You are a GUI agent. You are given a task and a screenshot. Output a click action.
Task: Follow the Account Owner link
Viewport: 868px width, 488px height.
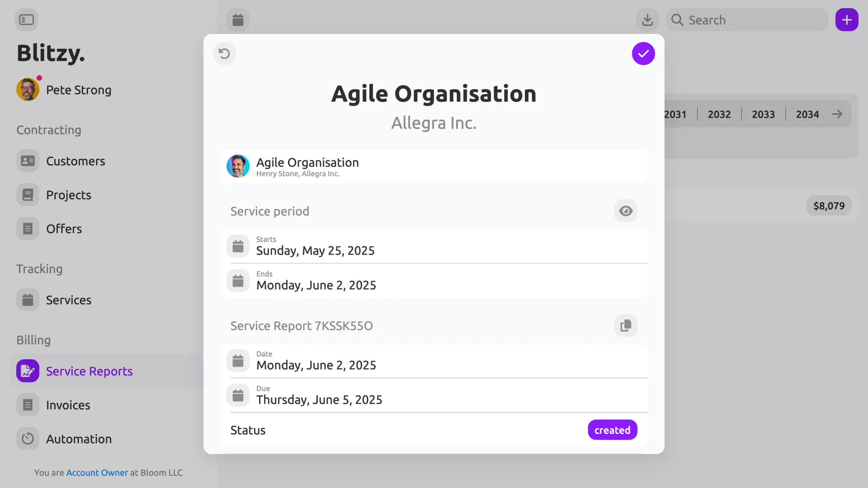coord(97,473)
